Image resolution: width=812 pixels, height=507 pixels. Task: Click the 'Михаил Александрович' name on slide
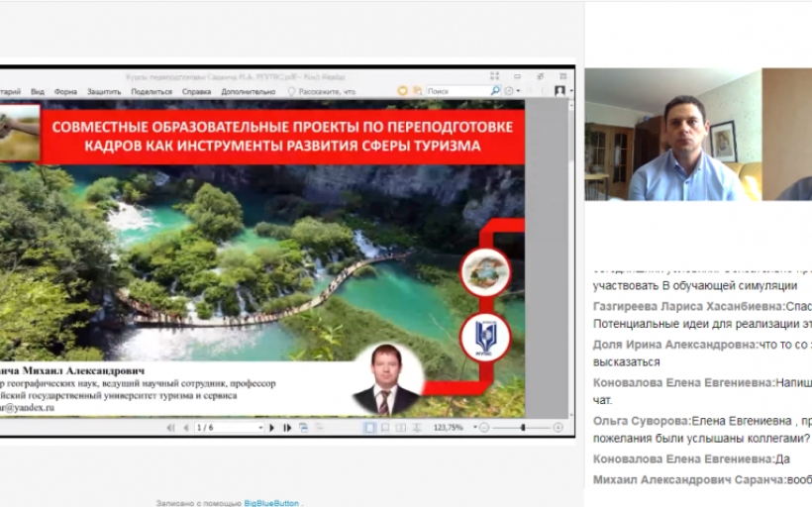pyautogui.click(x=83, y=370)
